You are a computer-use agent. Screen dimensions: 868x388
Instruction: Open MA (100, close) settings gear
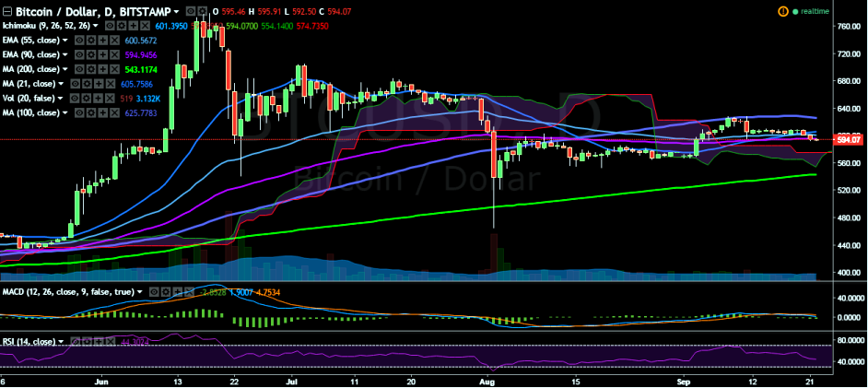[x=91, y=113]
